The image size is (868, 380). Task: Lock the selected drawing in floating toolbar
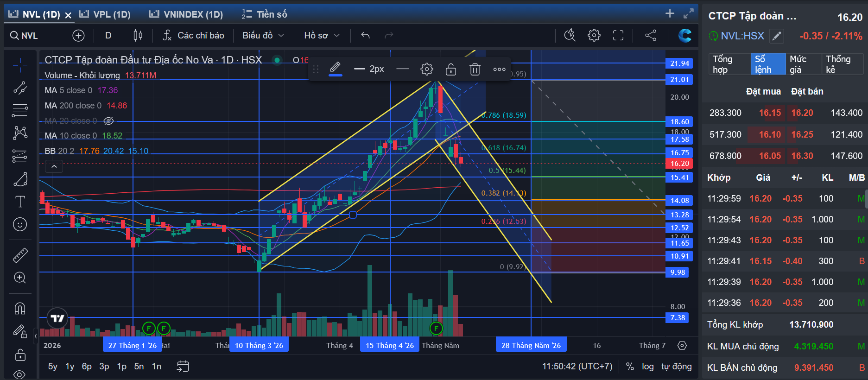(451, 70)
